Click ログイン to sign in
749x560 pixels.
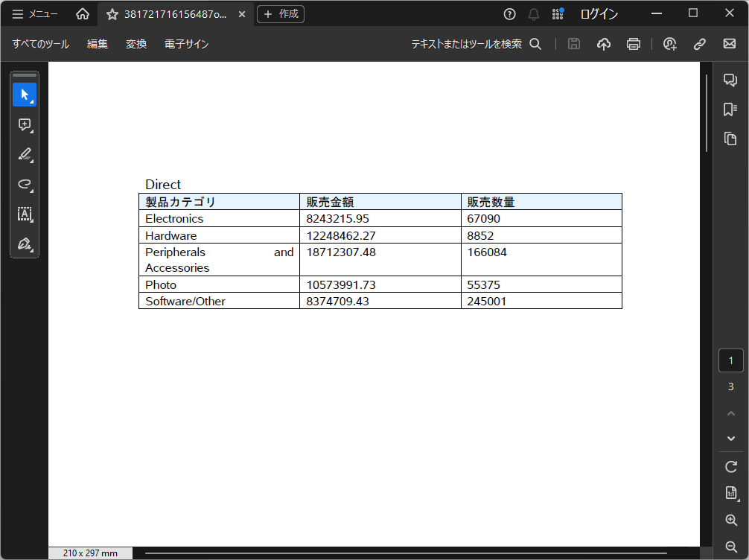point(599,14)
